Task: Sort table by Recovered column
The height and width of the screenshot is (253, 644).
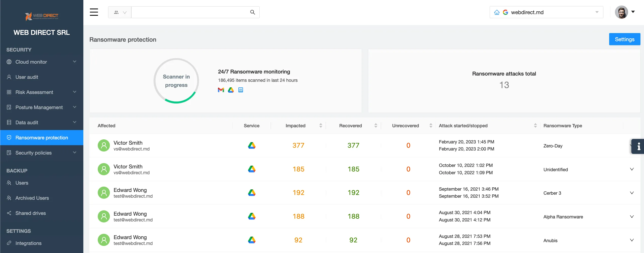Action: (376, 125)
